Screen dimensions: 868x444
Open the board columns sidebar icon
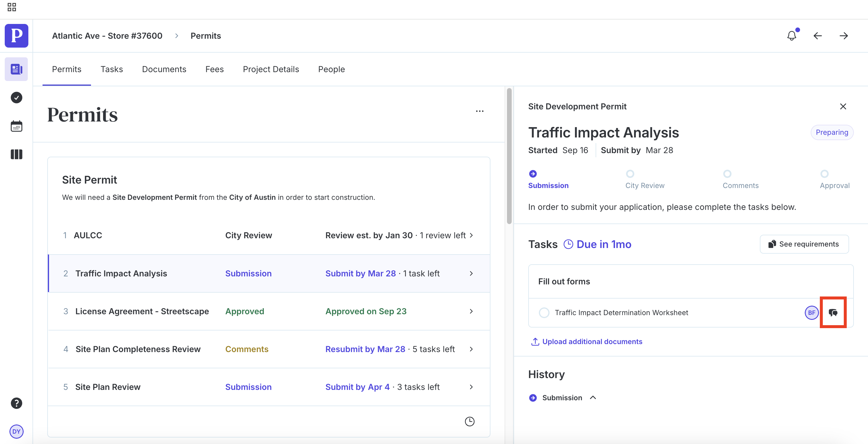pyautogui.click(x=16, y=154)
